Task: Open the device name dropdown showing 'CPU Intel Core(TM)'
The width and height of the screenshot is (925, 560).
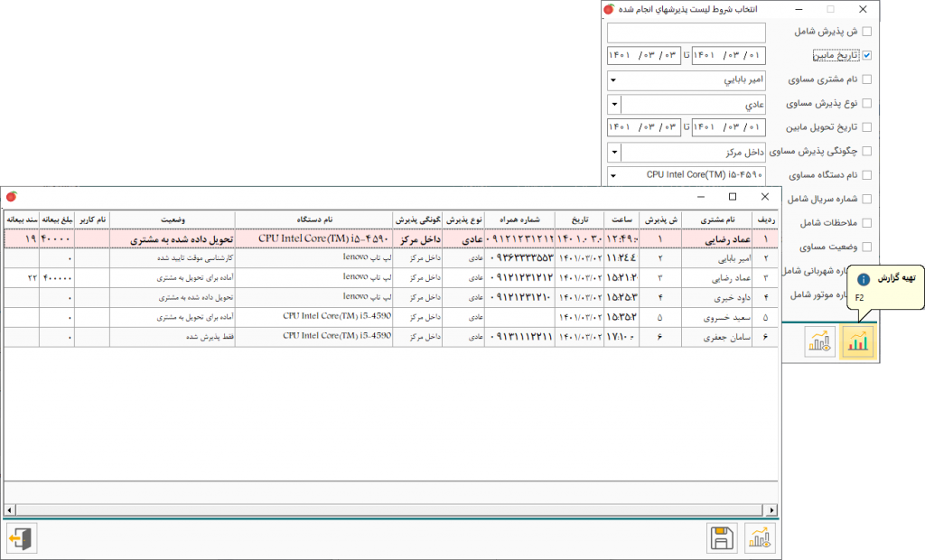Action: [613, 176]
